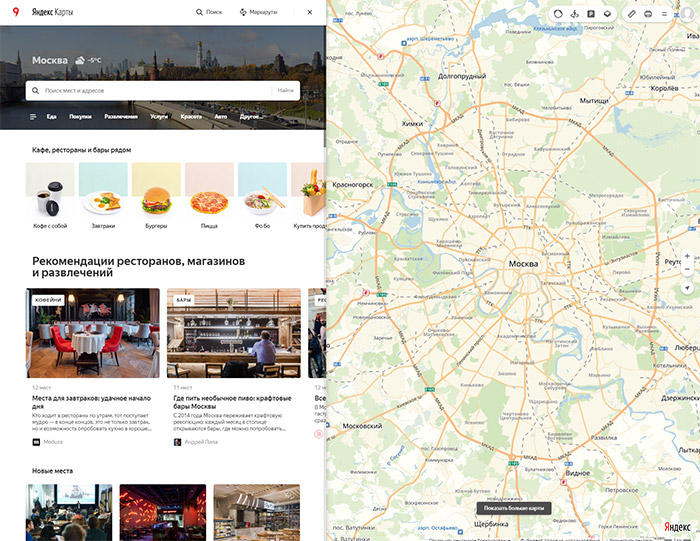700x541 pixels.
Task: Open the category list menu icon
Action: (x=33, y=117)
